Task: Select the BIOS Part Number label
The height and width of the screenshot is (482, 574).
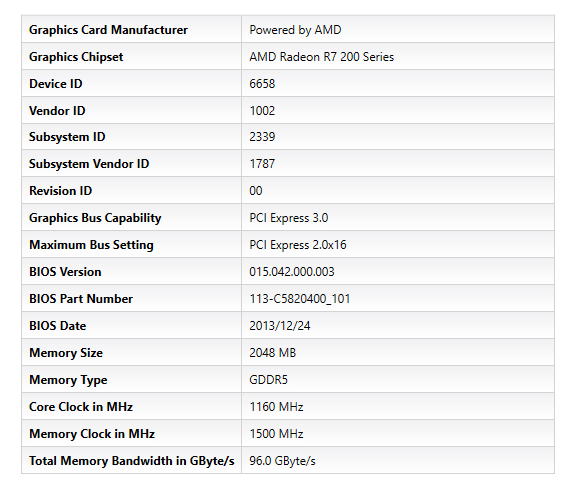Action: 81,299
